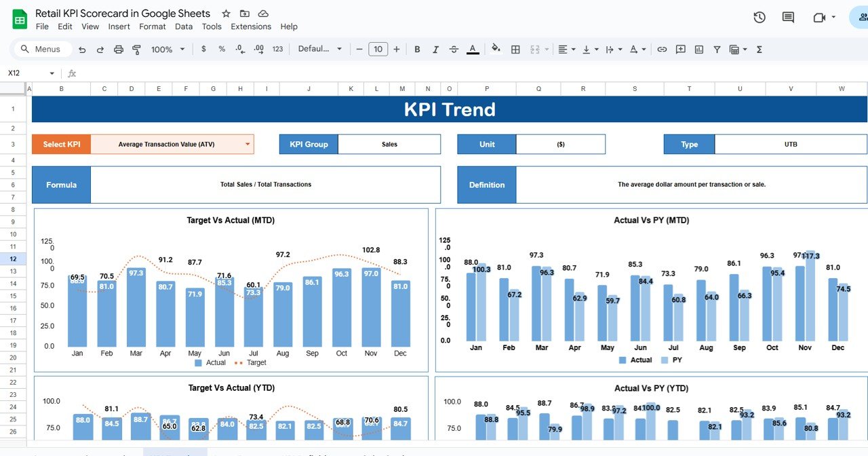
Task: Open version history clock icon
Action: click(x=759, y=18)
